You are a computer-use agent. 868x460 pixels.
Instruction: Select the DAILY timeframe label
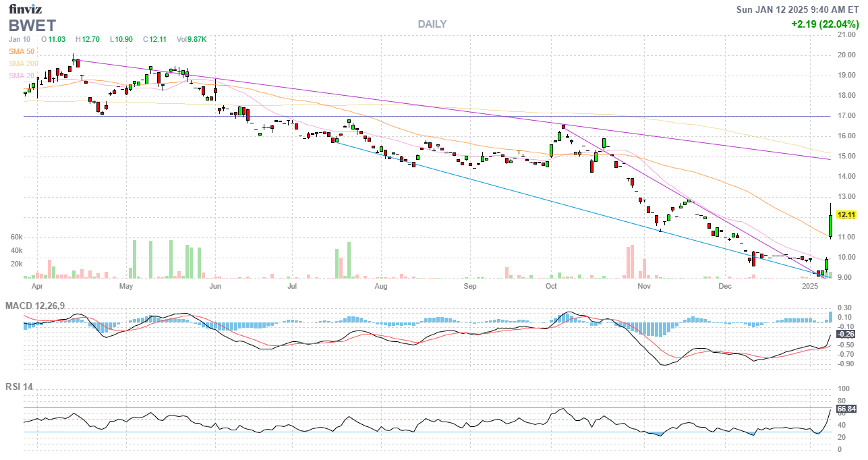pyautogui.click(x=432, y=24)
